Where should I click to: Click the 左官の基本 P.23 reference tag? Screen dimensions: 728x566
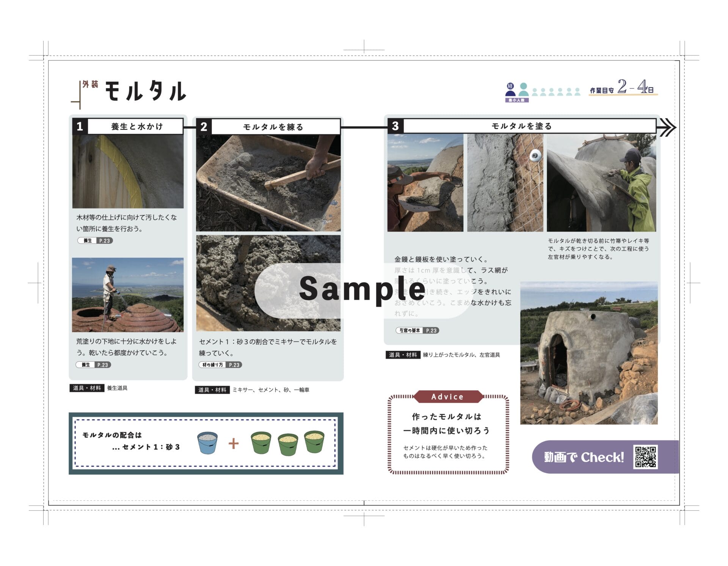click(x=417, y=330)
